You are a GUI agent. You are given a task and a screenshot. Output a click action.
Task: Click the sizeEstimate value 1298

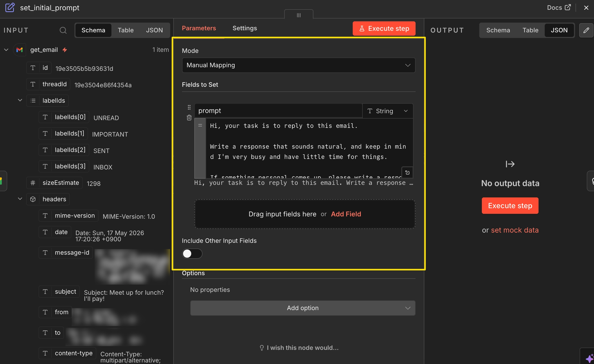pyautogui.click(x=94, y=184)
